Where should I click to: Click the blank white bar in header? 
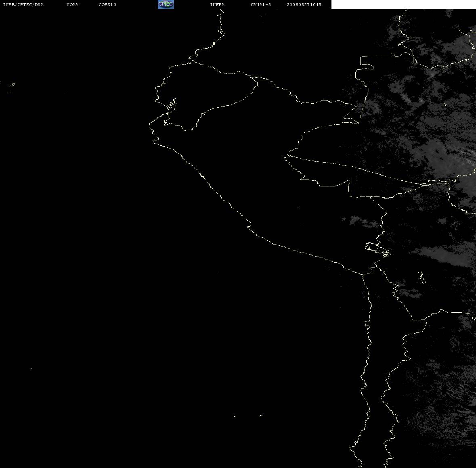click(403, 4)
